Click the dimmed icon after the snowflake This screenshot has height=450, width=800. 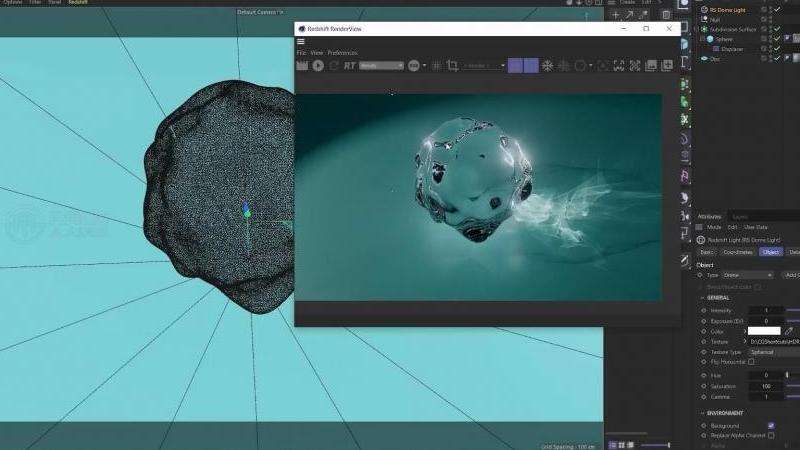(x=564, y=65)
